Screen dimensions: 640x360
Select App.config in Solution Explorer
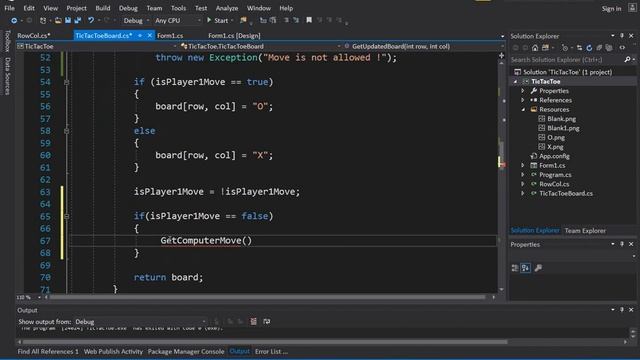tap(554, 156)
